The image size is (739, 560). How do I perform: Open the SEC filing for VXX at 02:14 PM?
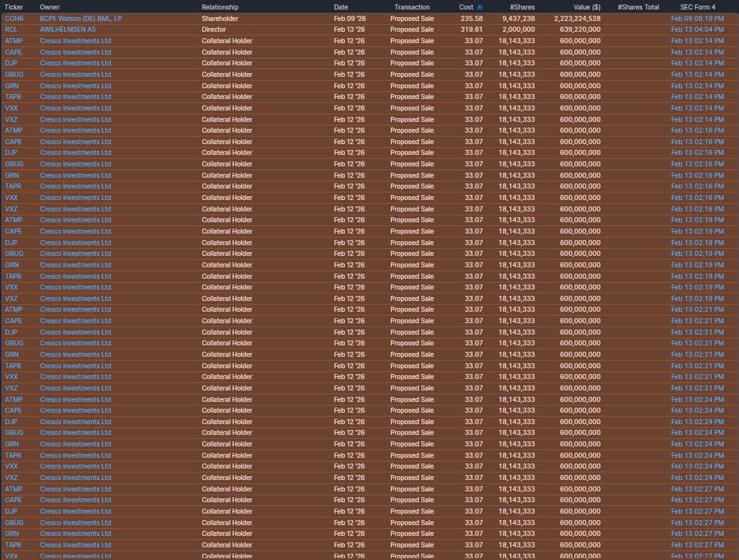(x=698, y=108)
